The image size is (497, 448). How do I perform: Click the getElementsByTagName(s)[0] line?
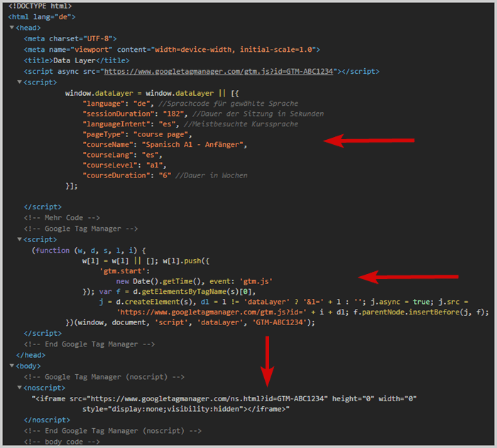169,292
